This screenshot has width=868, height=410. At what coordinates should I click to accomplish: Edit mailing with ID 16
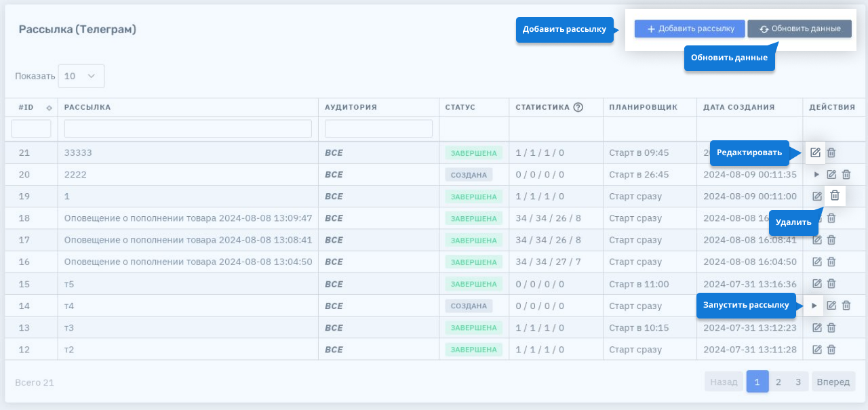[817, 262]
